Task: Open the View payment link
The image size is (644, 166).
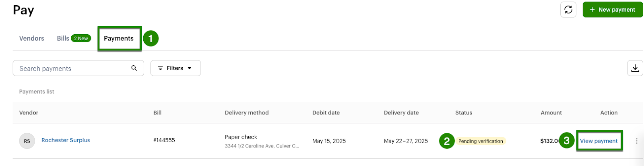Action: [599, 141]
